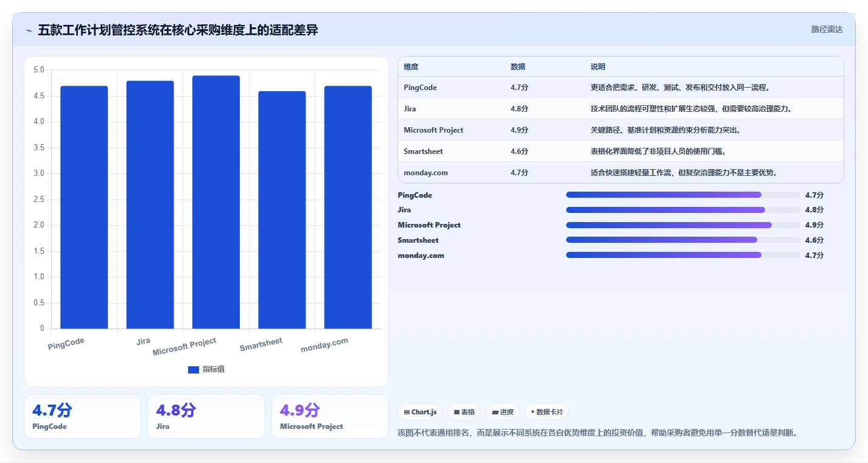Click the 4.6分 progress value label
Screen dimensions: 868x463
click(814, 240)
